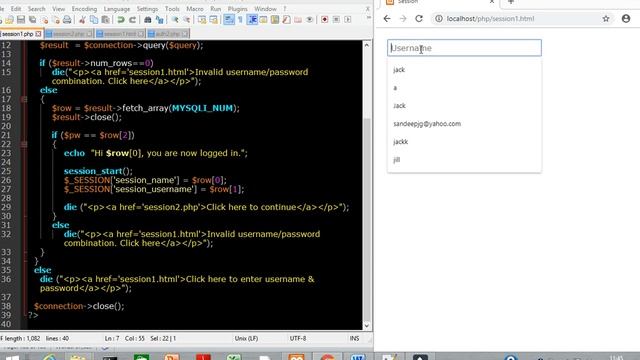Redo the edit with the Redo arrow

click(132, 20)
